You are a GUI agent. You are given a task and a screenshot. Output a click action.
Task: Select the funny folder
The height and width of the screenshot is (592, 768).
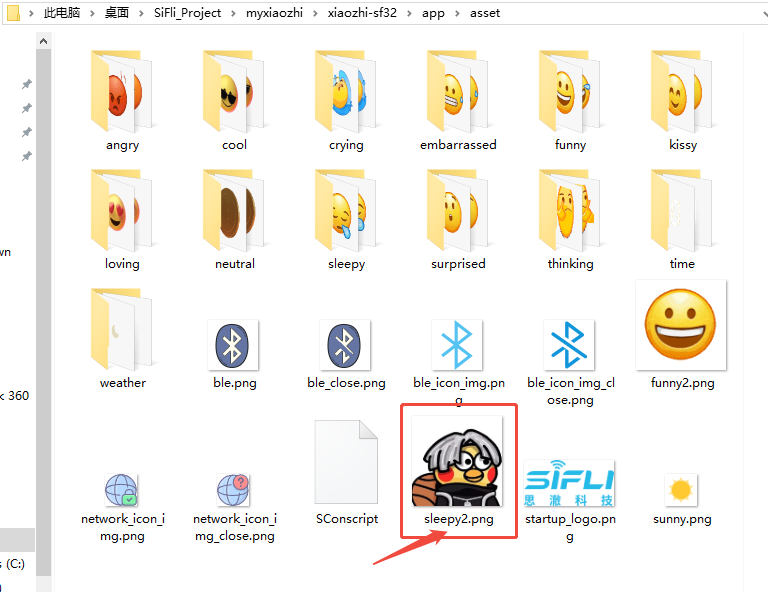[570, 100]
